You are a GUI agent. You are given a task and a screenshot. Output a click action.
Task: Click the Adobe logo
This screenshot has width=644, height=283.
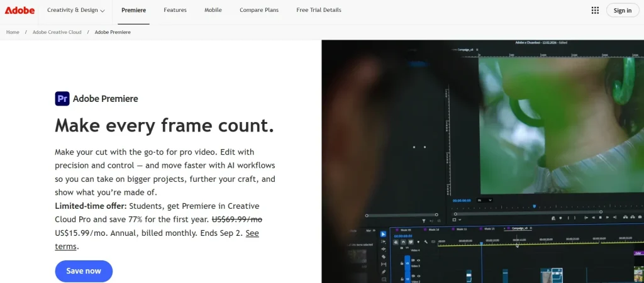tap(19, 10)
